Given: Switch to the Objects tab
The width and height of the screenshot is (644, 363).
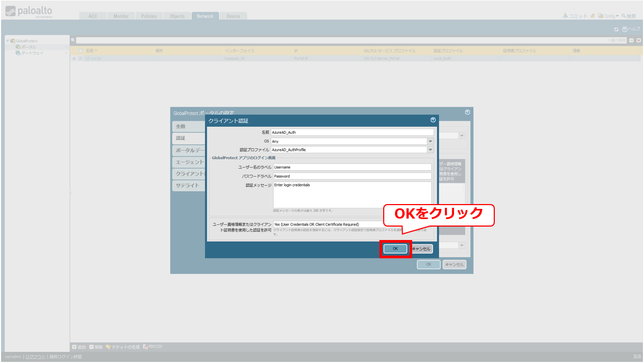Looking at the screenshot, I should tap(177, 16).
